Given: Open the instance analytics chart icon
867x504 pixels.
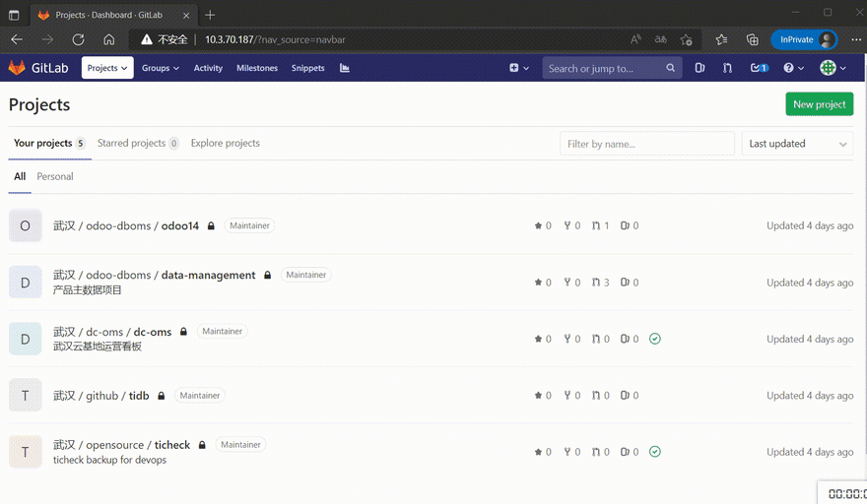Looking at the screenshot, I should pyautogui.click(x=345, y=68).
